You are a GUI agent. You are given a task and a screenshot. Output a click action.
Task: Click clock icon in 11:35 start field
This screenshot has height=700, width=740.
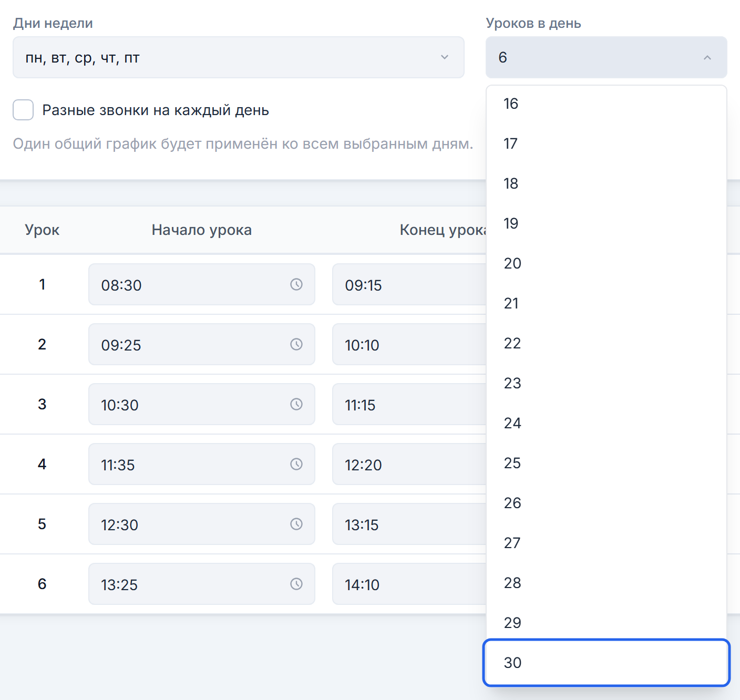pos(296,464)
